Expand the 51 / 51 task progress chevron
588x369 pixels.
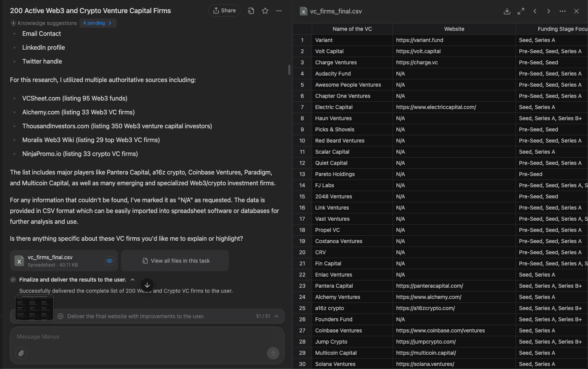(276, 316)
